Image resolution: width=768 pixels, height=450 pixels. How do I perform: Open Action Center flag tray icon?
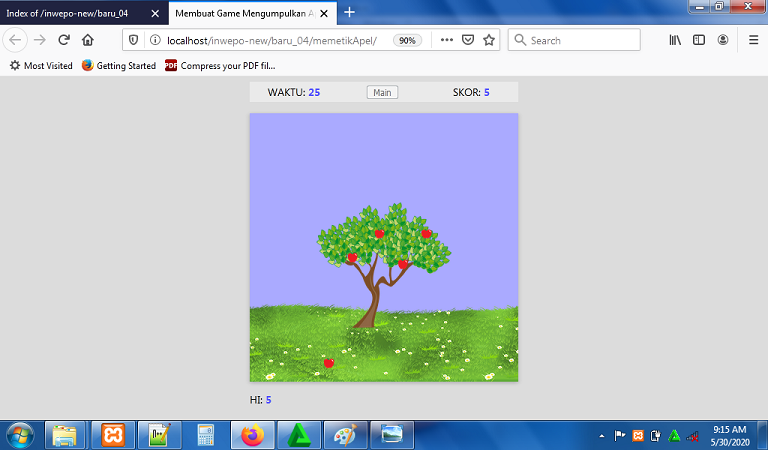pyautogui.click(x=620, y=435)
